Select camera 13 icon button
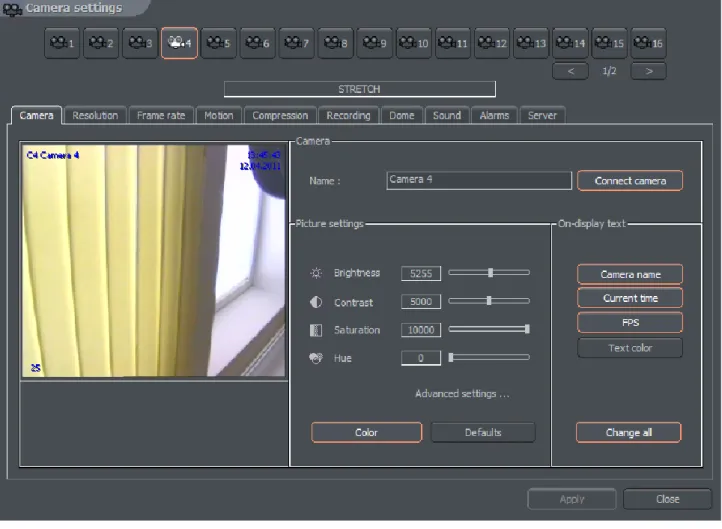Screen dimensions: 722x529 point(531,43)
